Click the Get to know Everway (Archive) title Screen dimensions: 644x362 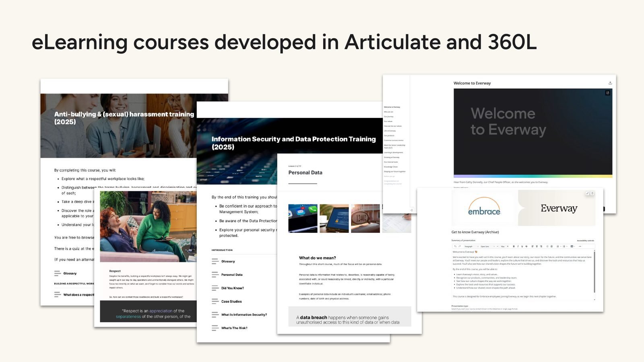click(475, 232)
